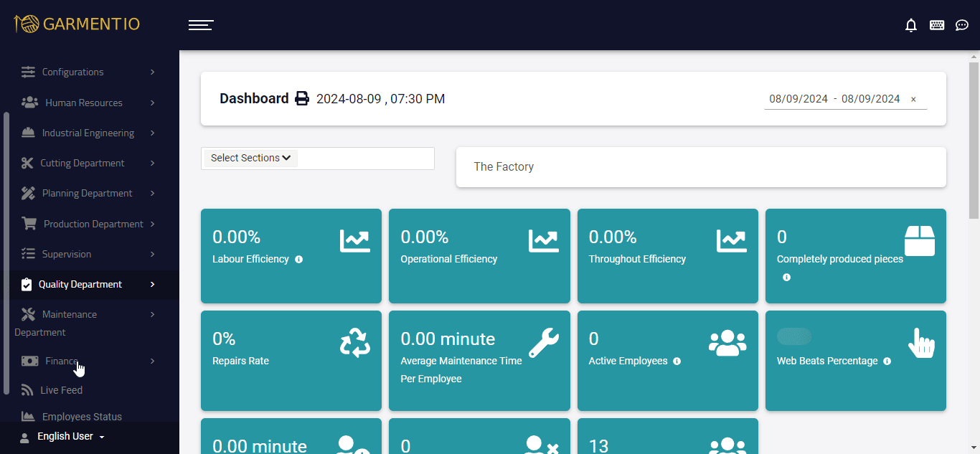980x454 pixels.
Task: Open the notifications bell icon
Action: click(x=911, y=25)
